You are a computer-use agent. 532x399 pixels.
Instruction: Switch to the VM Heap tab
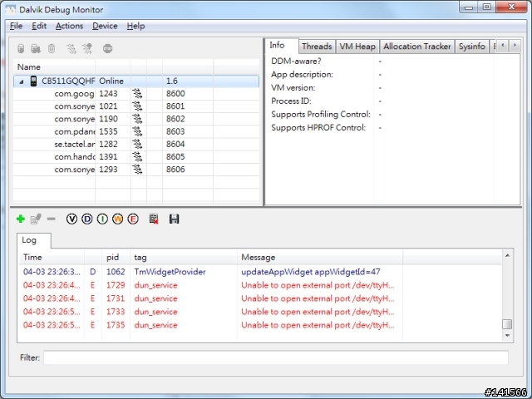pyautogui.click(x=357, y=47)
